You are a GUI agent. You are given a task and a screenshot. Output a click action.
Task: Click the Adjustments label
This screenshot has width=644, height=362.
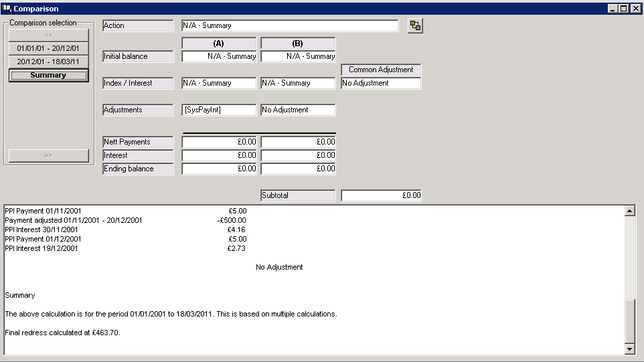coord(138,110)
